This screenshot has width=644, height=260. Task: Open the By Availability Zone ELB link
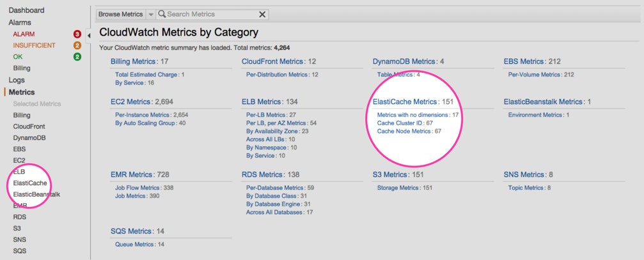pos(273,131)
